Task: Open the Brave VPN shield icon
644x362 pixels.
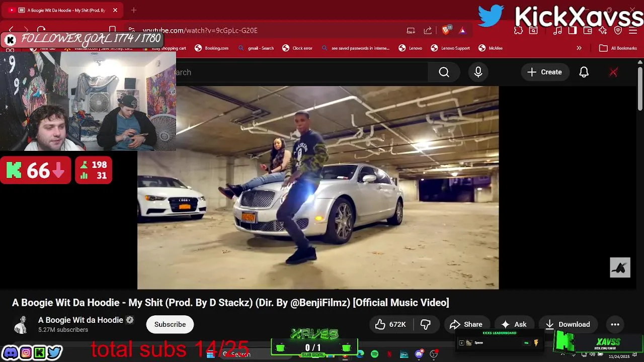Action: point(618,30)
